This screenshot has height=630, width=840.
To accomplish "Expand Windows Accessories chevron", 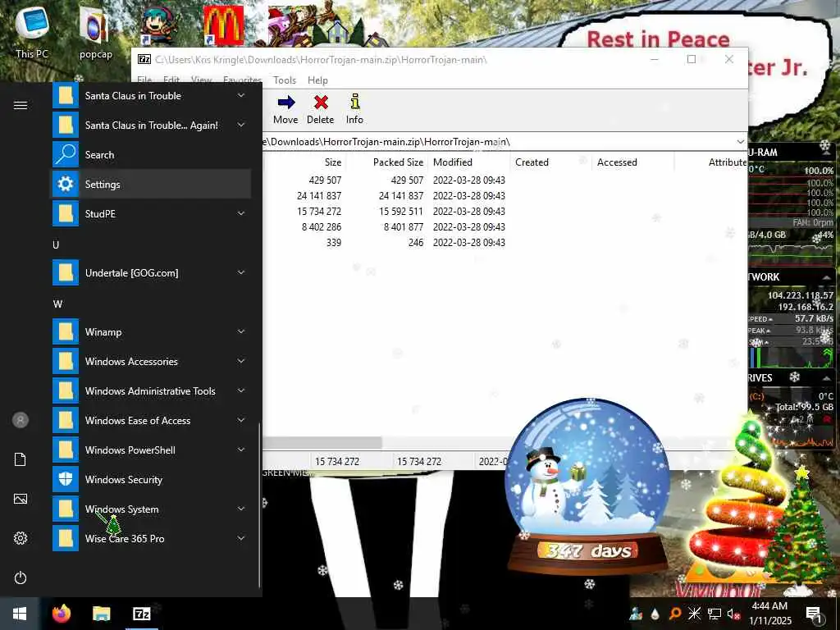I will [241, 361].
